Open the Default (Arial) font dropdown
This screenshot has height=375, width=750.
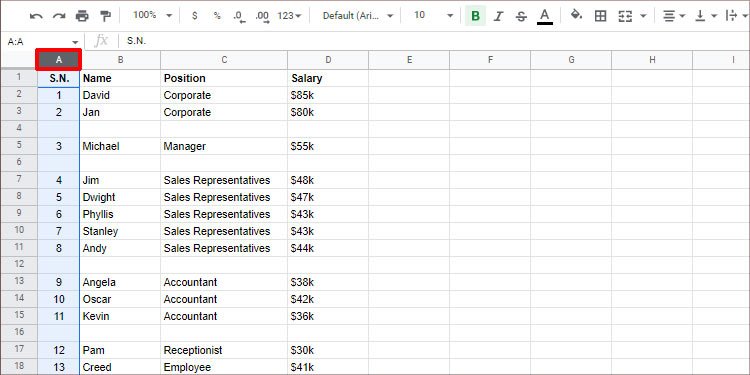(x=358, y=16)
